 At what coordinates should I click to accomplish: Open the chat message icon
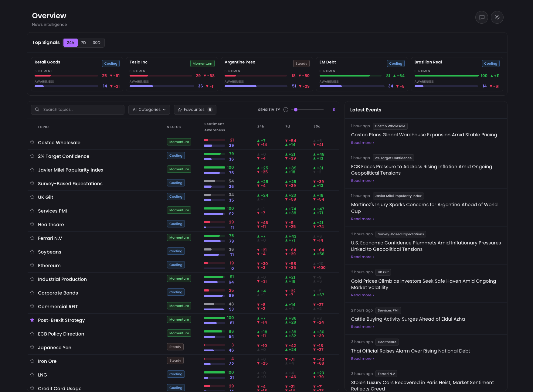[x=482, y=17]
